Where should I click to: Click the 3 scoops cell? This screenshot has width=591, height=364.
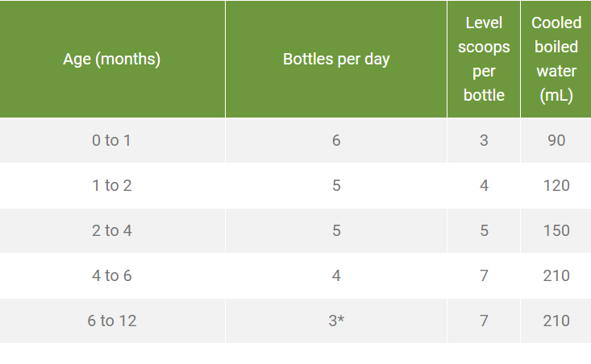[484, 140]
